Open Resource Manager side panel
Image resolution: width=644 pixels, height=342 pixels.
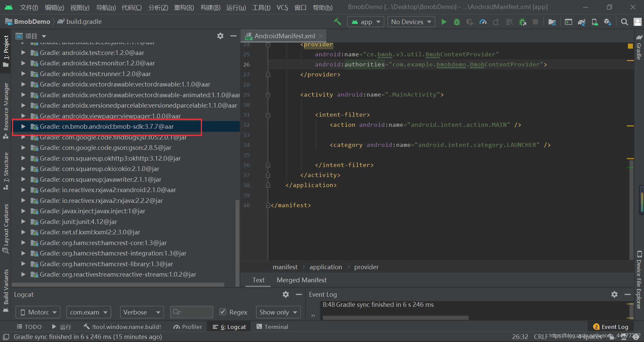pos(6,111)
